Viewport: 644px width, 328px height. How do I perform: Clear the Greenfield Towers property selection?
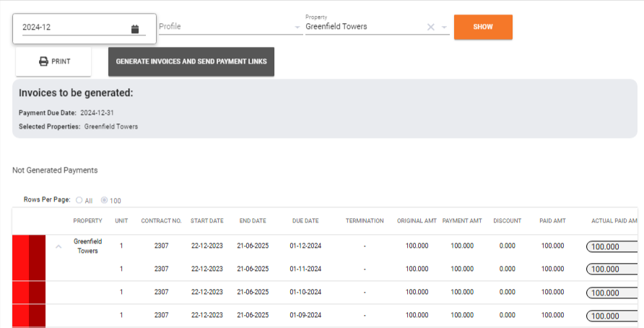[430, 27]
